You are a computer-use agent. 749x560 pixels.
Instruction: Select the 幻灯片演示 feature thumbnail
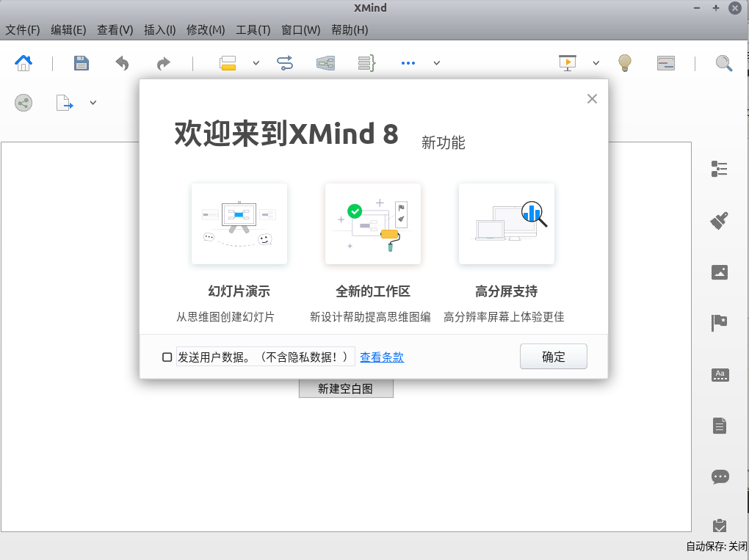tap(239, 223)
